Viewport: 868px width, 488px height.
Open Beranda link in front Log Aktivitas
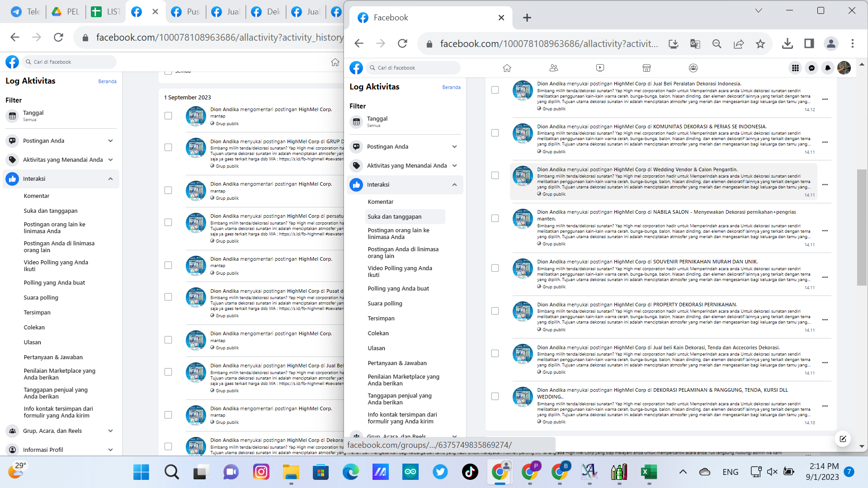pos(451,88)
